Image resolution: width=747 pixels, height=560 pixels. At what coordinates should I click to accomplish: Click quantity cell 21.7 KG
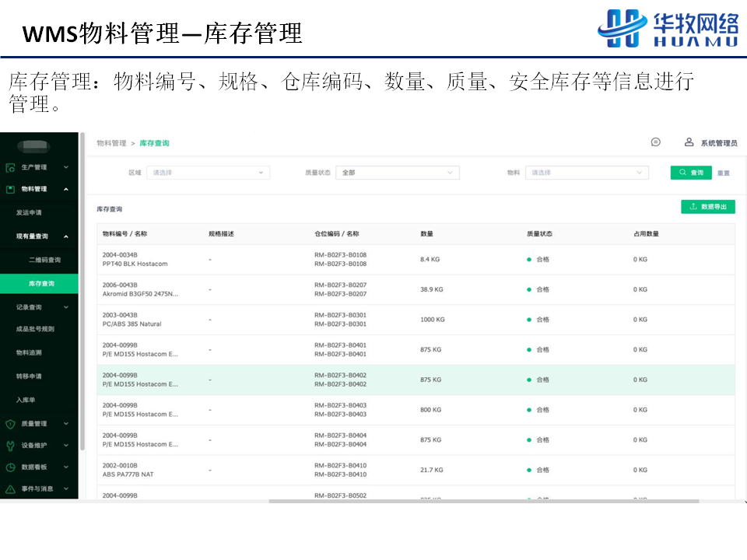tap(431, 470)
